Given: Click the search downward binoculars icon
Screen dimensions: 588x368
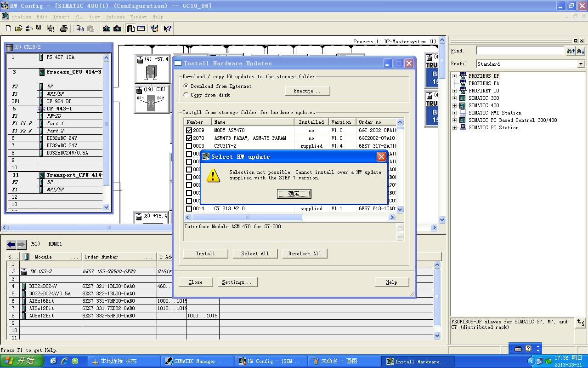Looking at the screenshot, I should pyautogui.click(x=581, y=51).
